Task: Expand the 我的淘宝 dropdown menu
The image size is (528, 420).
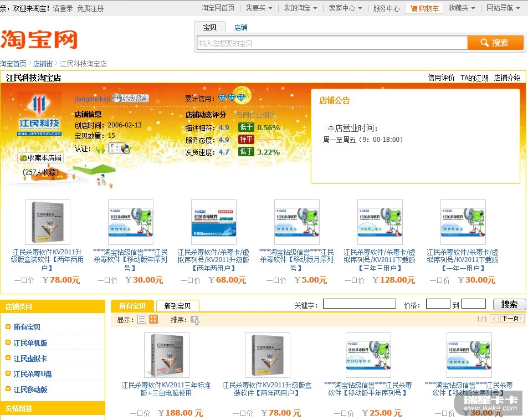Action: pyautogui.click(x=300, y=8)
